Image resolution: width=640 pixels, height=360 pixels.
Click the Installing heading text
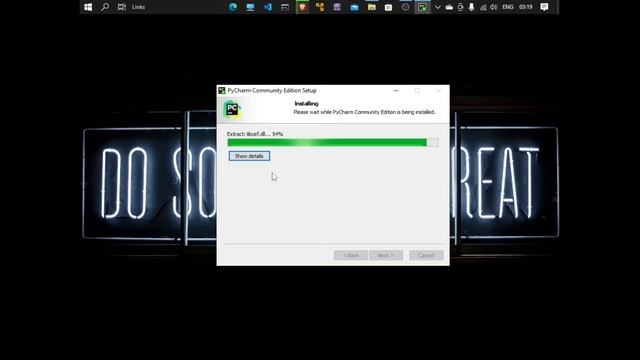click(x=306, y=104)
